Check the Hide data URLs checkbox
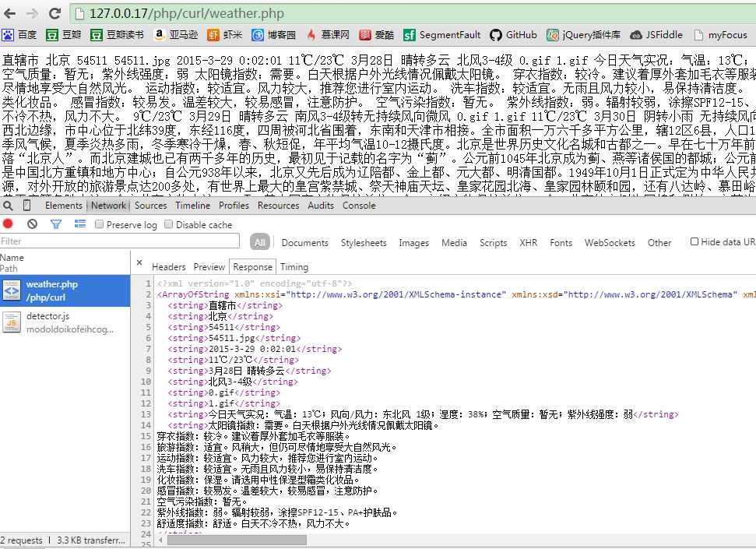 [x=694, y=241]
